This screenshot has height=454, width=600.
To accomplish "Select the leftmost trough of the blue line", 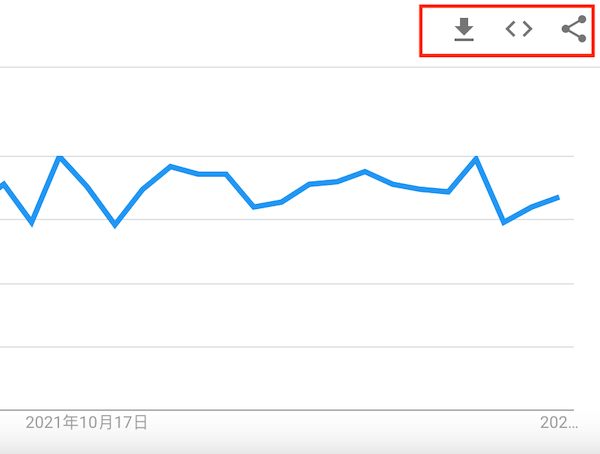I will click(32, 222).
